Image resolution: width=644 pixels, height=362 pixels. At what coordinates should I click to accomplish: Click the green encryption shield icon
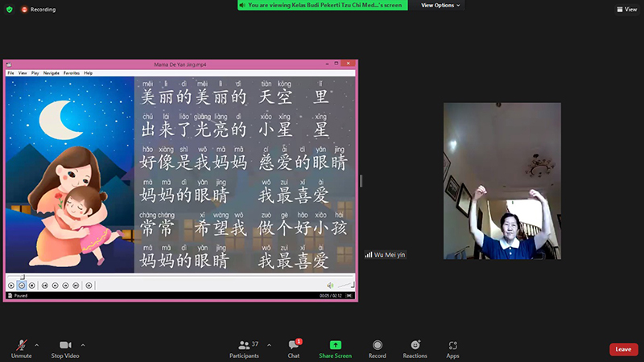[10, 9]
